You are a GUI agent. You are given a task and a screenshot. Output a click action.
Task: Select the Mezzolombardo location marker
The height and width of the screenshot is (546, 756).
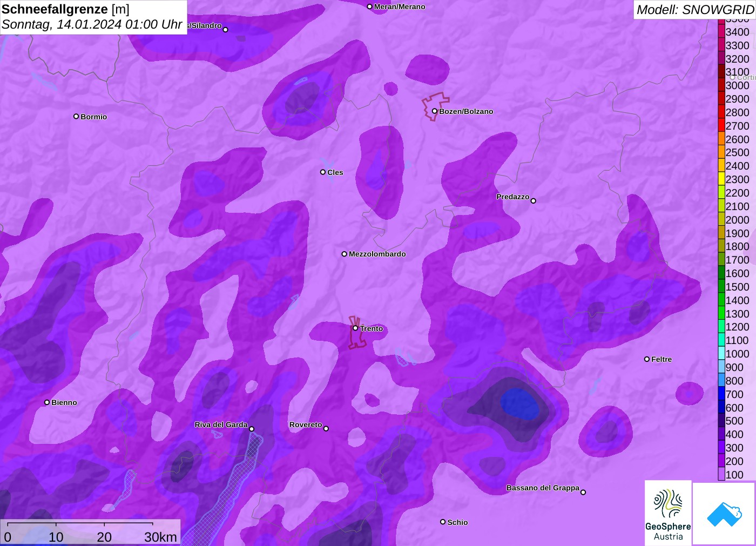345,254
